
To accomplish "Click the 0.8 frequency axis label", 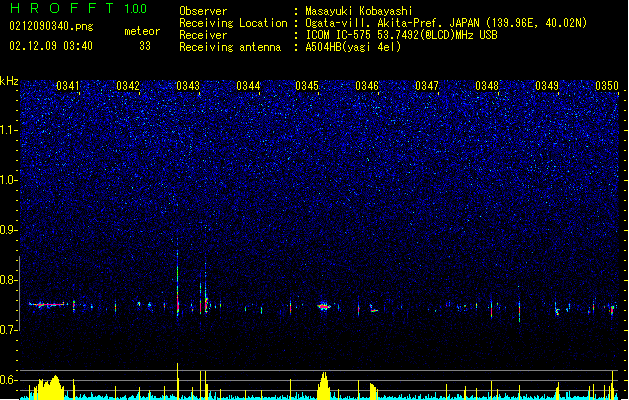I will coord(9,280).
